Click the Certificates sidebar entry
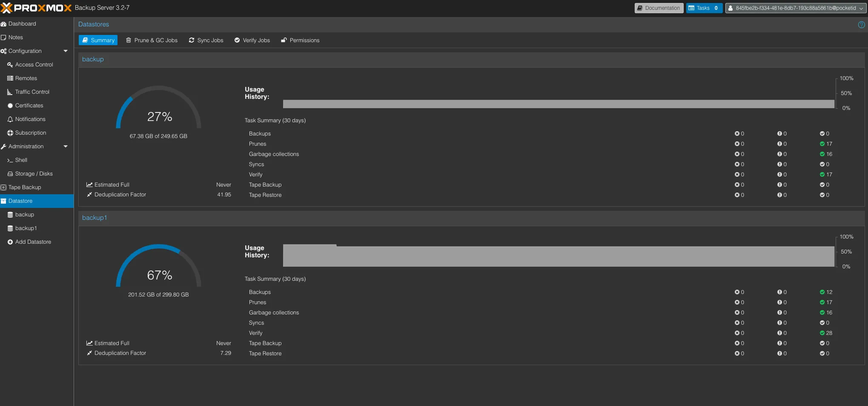The width and height of the screenshot is (868, 406). click(x=29, y=106)
